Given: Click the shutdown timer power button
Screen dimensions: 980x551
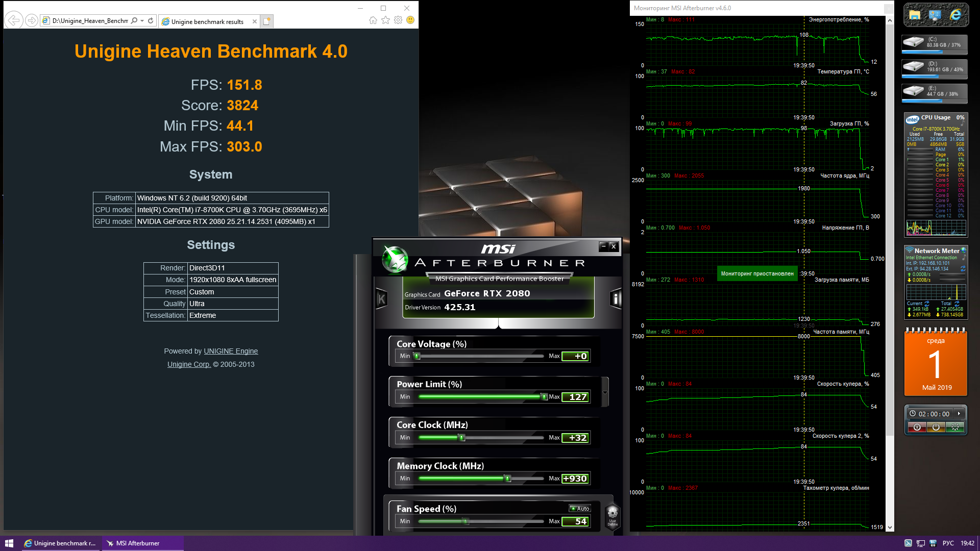Looking at the screenshot, I should [936, 428].
